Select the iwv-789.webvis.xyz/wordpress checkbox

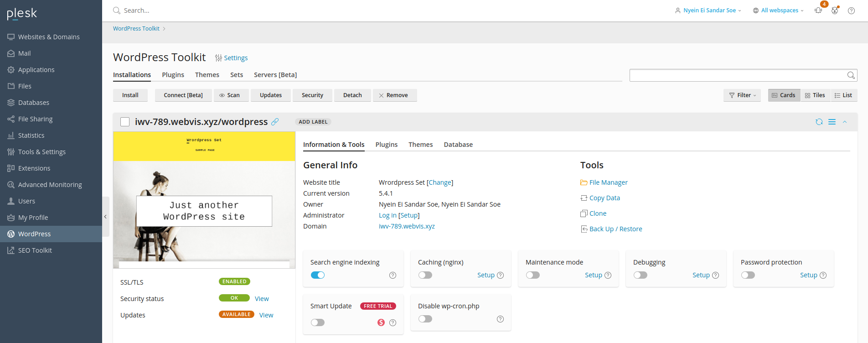click(x=125, y=122)
